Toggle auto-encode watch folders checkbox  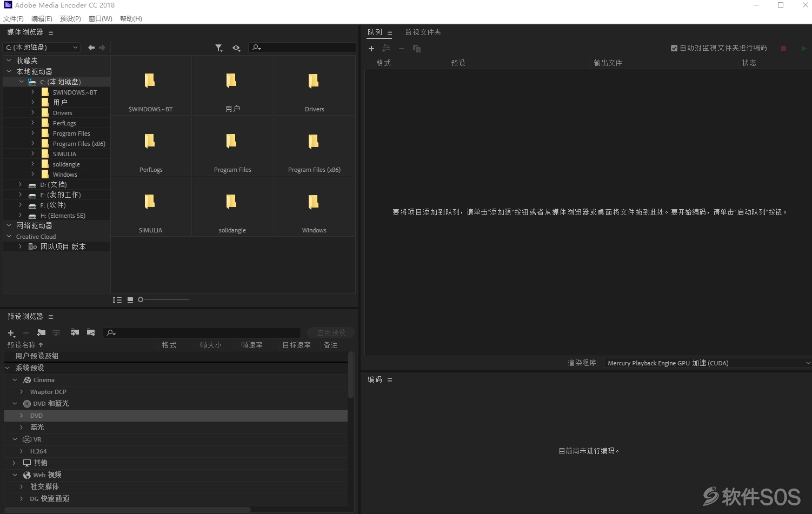(674, 48)
